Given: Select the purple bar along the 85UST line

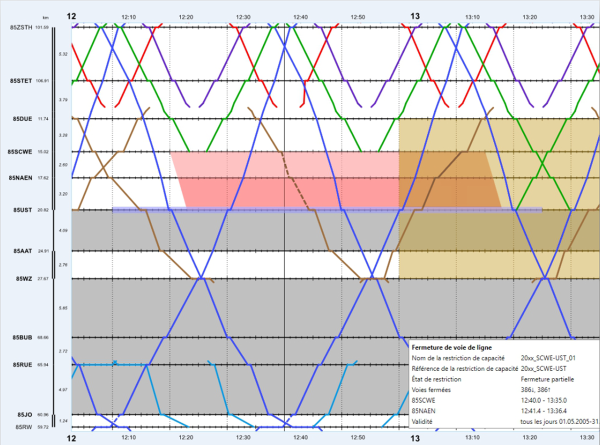Looking at the screenshot, I should click(300, 210).
